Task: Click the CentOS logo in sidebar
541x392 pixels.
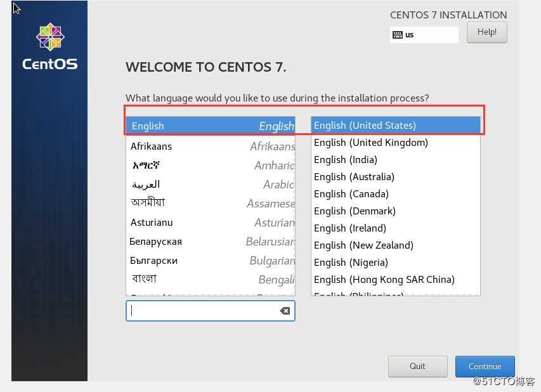Action: point(50,46)
